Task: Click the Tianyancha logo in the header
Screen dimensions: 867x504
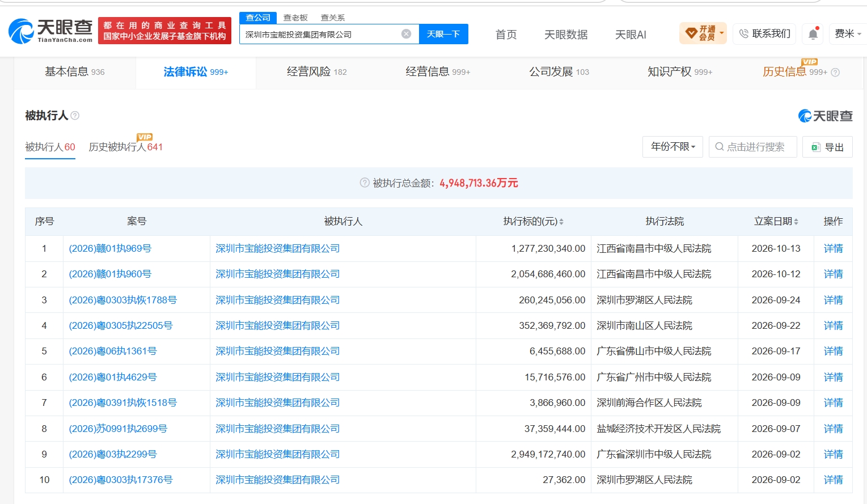Action: pos(50,31)
